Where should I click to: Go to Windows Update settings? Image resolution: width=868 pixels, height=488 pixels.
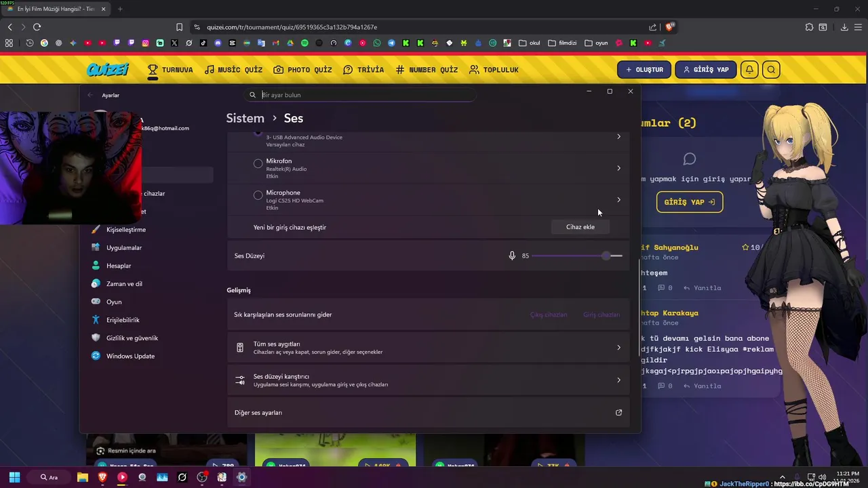coord(130,356)
